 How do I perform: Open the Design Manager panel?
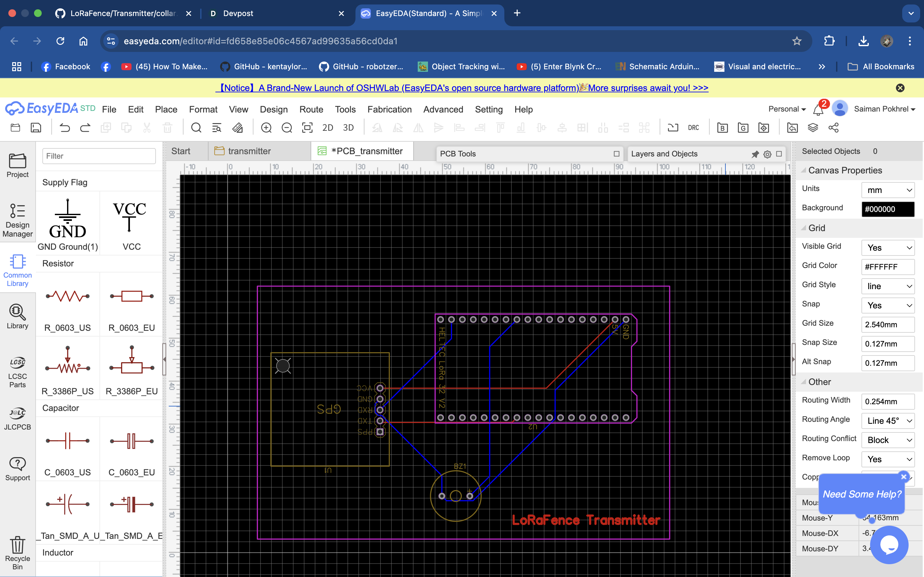pos(18,220)
